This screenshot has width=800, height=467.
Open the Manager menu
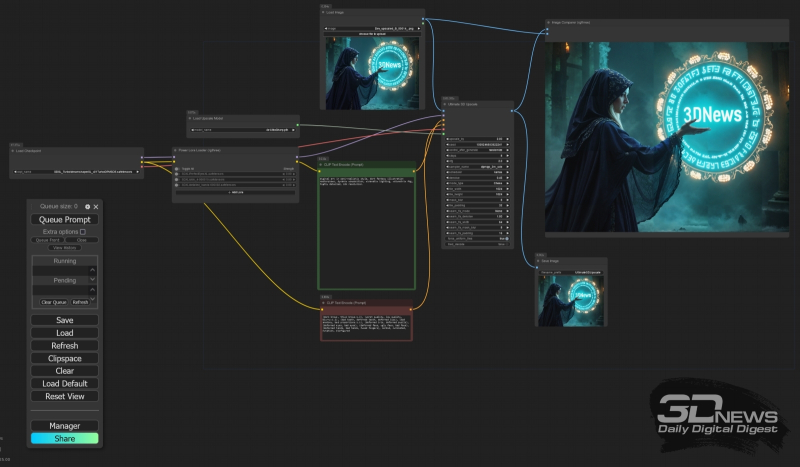point(64,426)
